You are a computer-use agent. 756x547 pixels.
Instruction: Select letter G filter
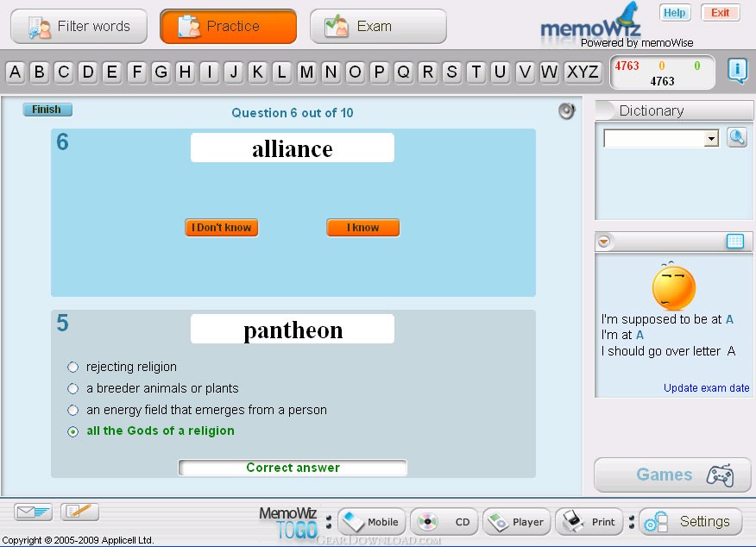[x=161, y=72]
